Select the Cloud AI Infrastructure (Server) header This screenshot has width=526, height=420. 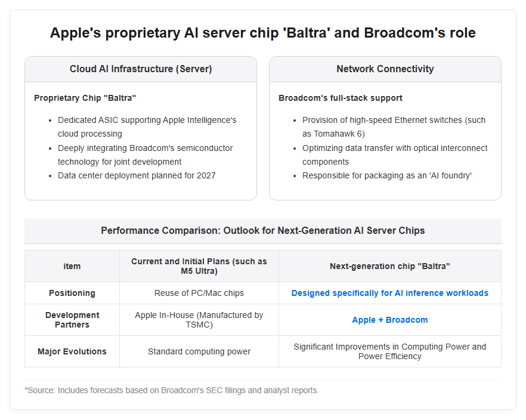coord(141,69)
